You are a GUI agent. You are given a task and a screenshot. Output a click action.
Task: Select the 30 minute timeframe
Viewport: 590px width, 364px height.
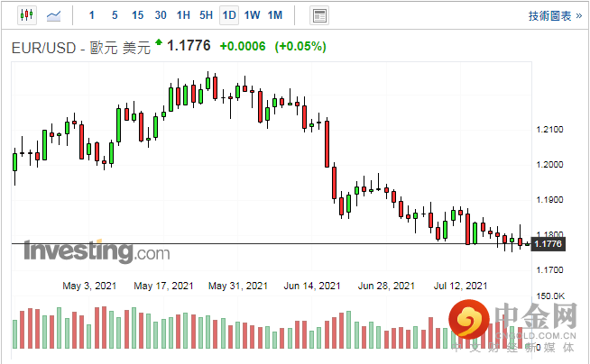pyautogui.click(x=161, y=15)
